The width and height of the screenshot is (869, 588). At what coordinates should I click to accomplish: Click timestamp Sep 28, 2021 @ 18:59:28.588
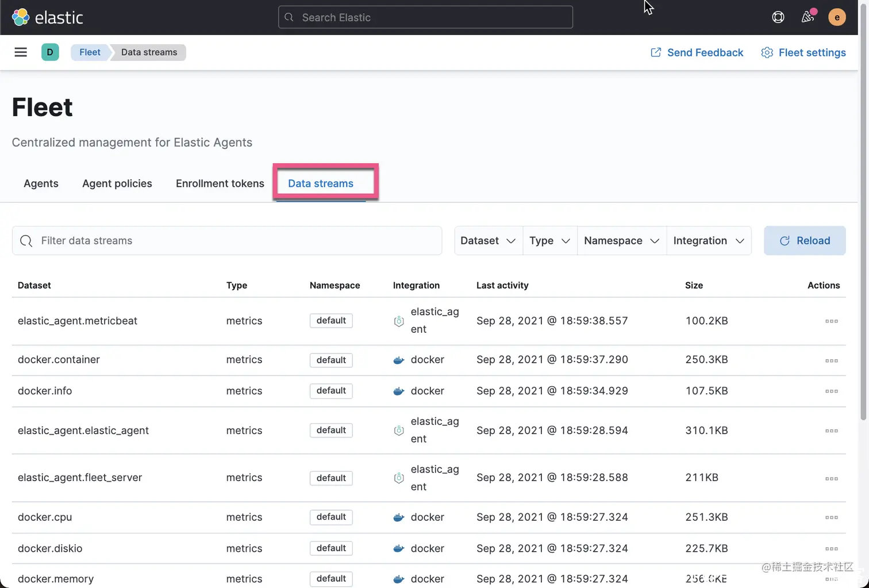552,478
